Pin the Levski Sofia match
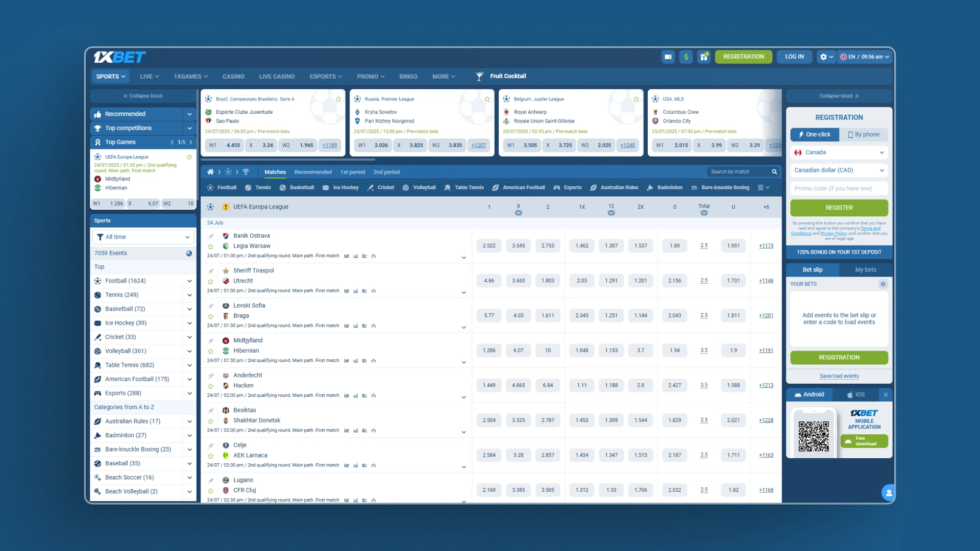Image resolution: width=980 pixels, height=551 pixels. pyautogui.click(x=210, y=306)
